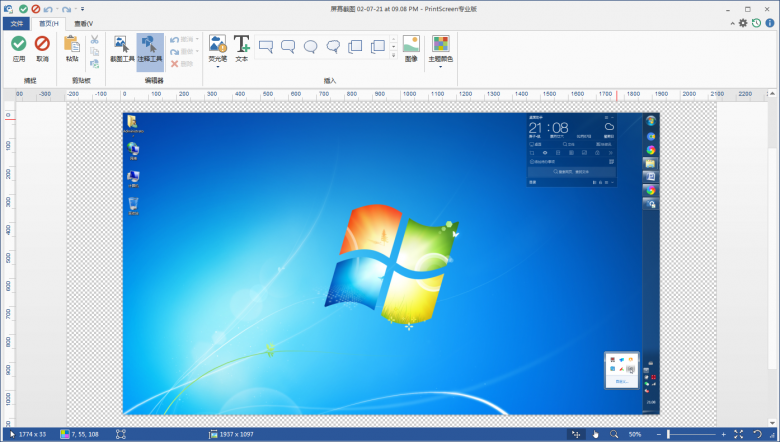Open the Undo history dropdown arrow in ribbon
Screen dimensions: 780x442
(x=197, y=39)
